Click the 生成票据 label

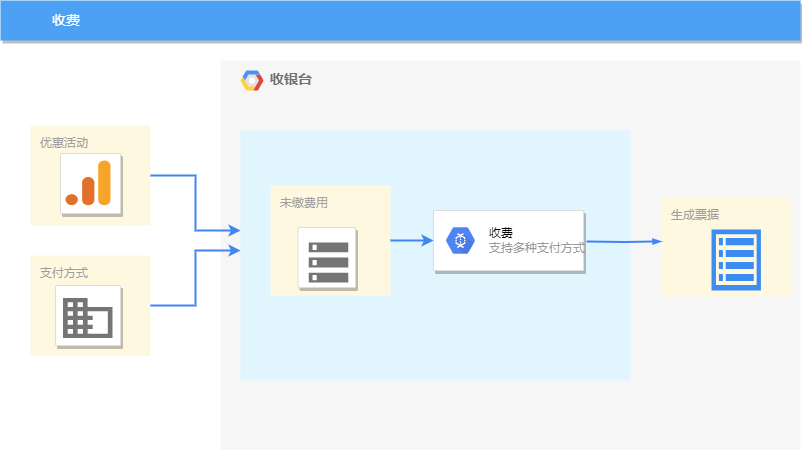pos(695,215)
